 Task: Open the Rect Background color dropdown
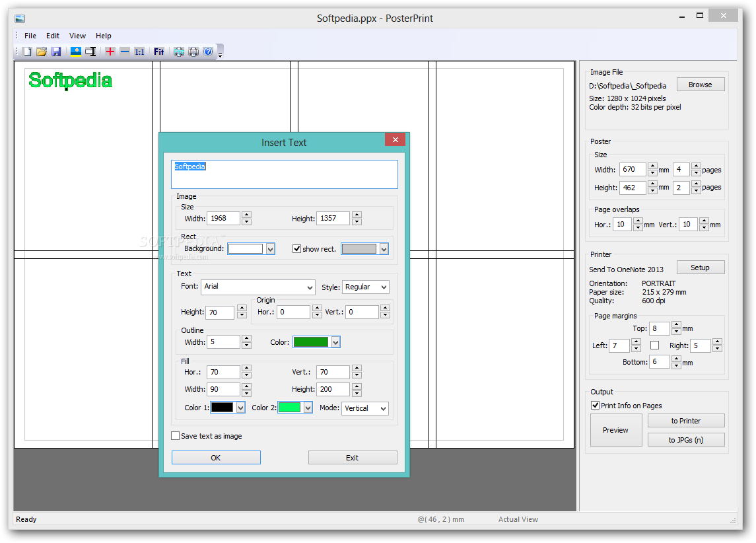click(x=271, y=249)
